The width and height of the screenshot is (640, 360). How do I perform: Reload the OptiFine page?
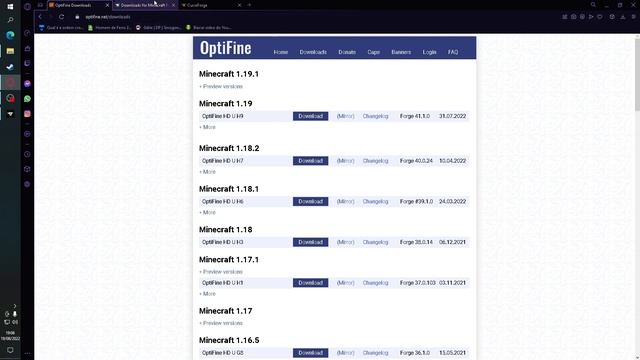click(61, 17)
